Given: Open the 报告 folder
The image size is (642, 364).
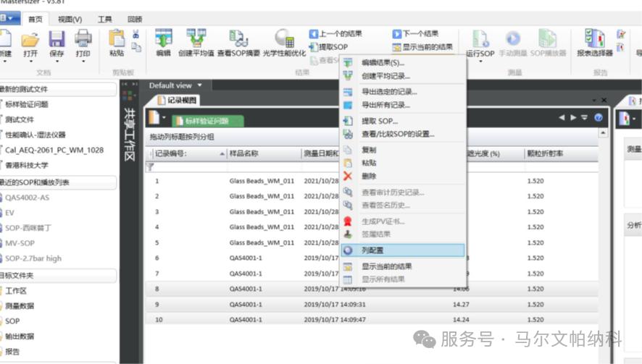Looking at the screenshot, I should (12, 352).
